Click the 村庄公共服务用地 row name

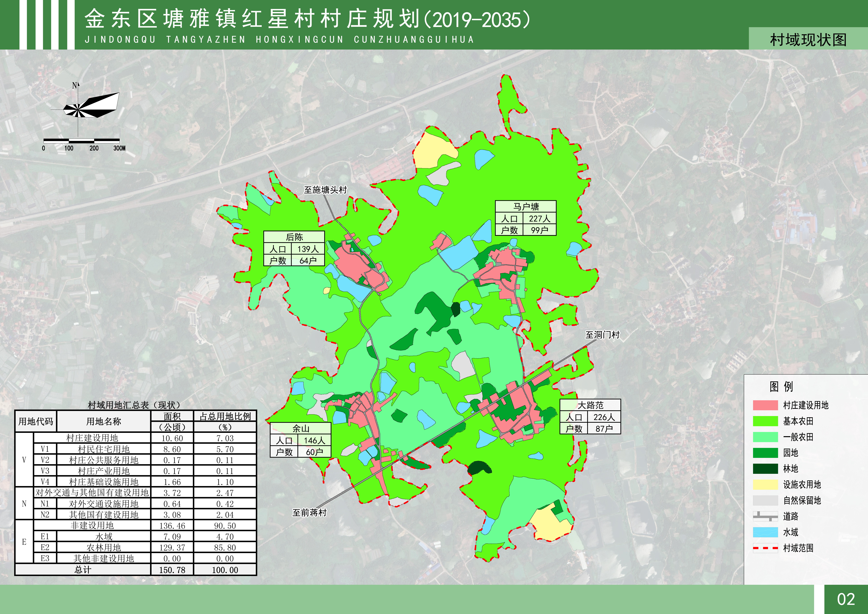coord(104,460)
